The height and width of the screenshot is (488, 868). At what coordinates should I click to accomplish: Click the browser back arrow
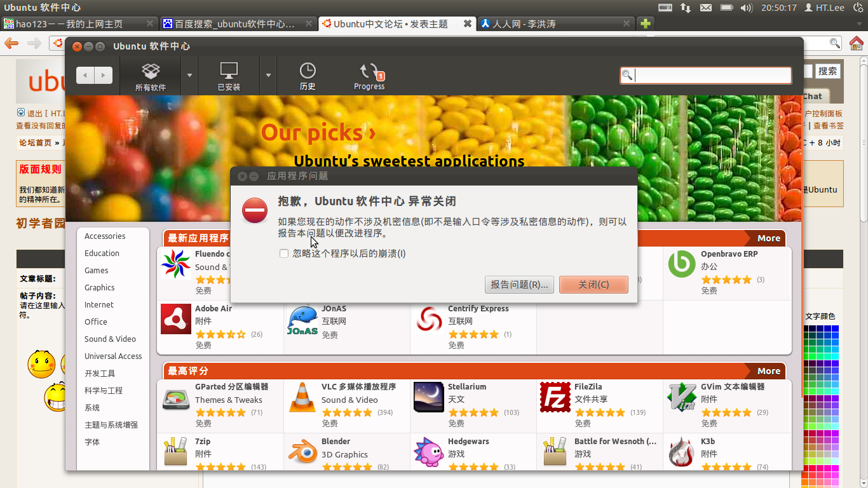(x=11, y=43)
